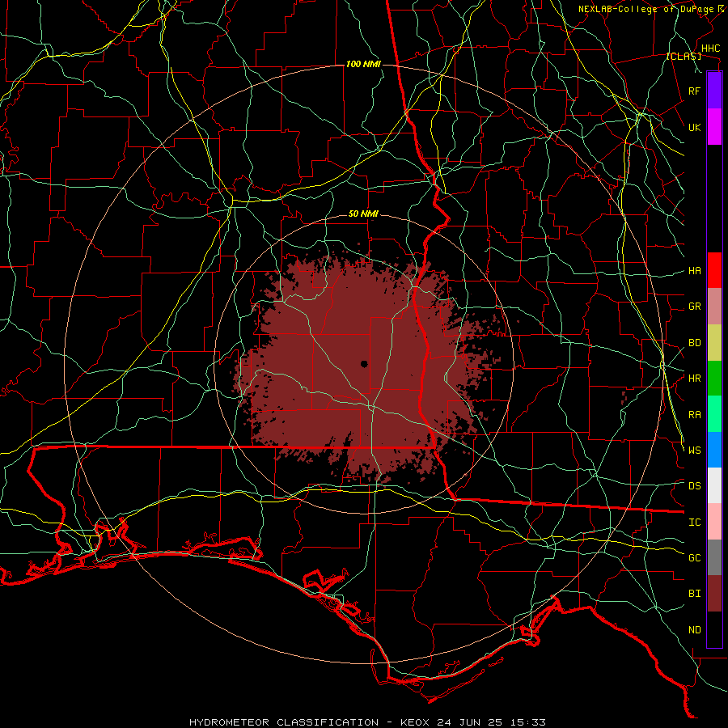
Task: Click the light pink IC legend swatch
Action: pos(714,522)
